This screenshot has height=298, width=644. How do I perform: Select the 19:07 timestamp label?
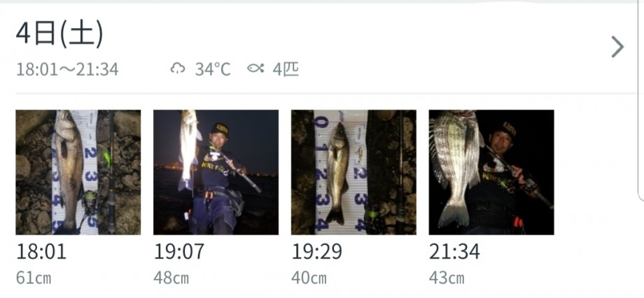click(178, 251)
